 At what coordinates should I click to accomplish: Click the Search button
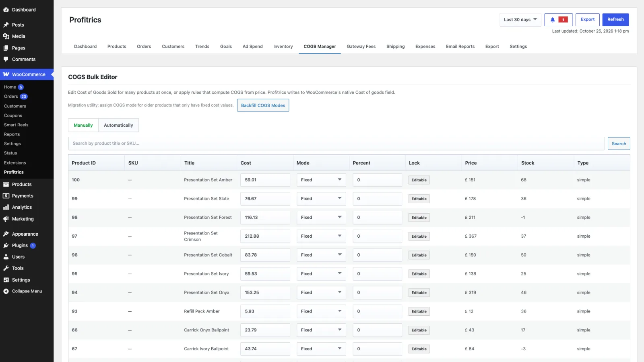point(619,144)
